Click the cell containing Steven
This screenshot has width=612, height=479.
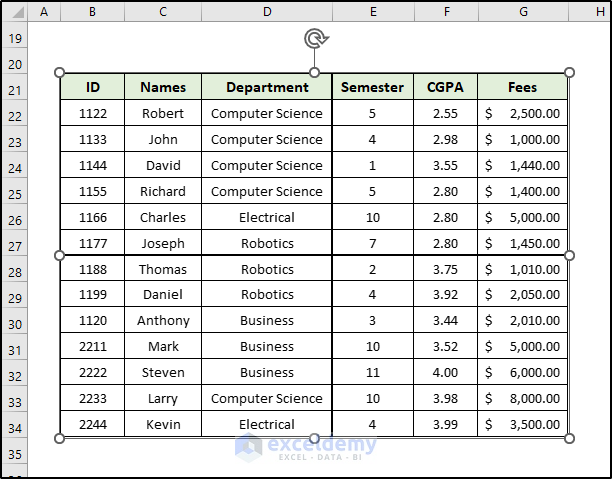coord(163,372)
